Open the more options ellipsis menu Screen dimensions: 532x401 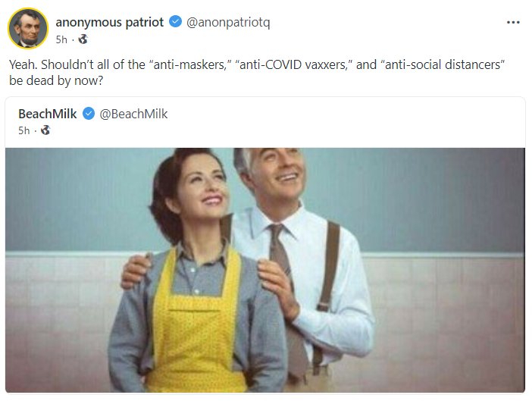[513, 23]
